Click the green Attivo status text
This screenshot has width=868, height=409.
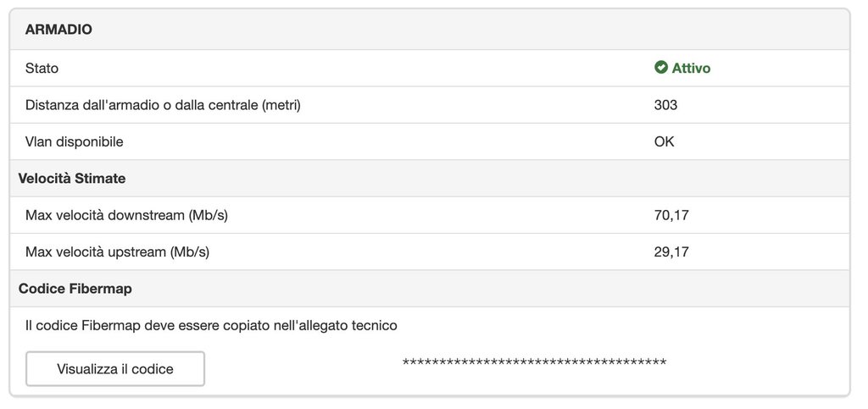click(x=691, y=69)
